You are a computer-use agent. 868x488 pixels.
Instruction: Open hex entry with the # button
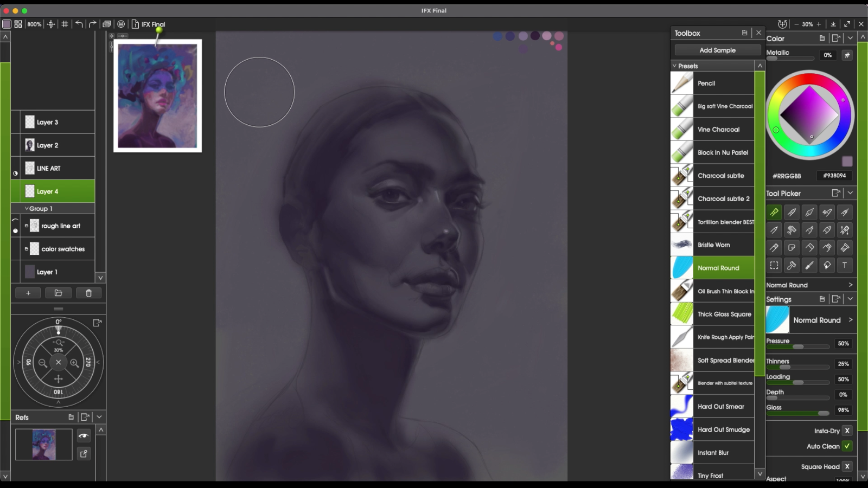(847, 55)
